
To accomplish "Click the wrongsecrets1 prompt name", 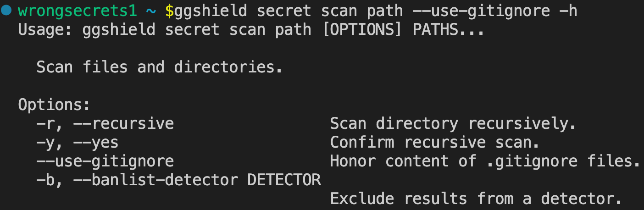I will click(78, 11).
